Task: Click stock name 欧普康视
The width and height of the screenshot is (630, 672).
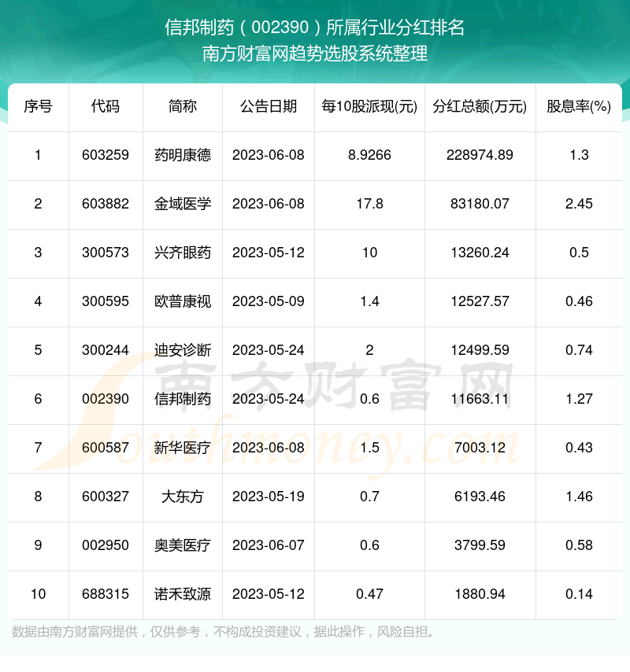Action: [x=183, y=301]
